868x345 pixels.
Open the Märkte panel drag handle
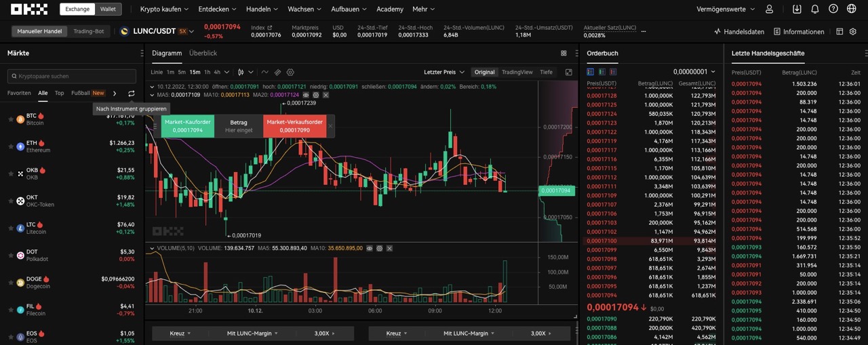[x=142, y=53]
